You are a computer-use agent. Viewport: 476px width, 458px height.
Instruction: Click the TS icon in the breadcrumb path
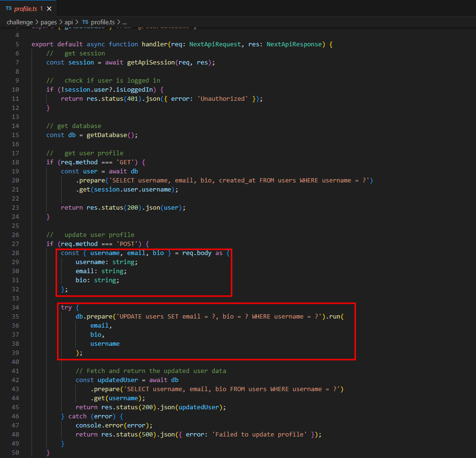tap(85, 22)
